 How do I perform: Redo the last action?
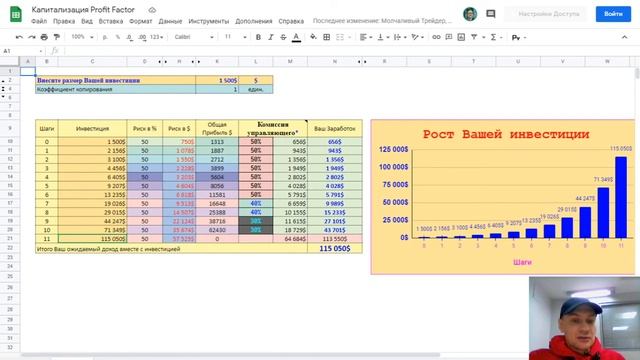click(31, 37)
